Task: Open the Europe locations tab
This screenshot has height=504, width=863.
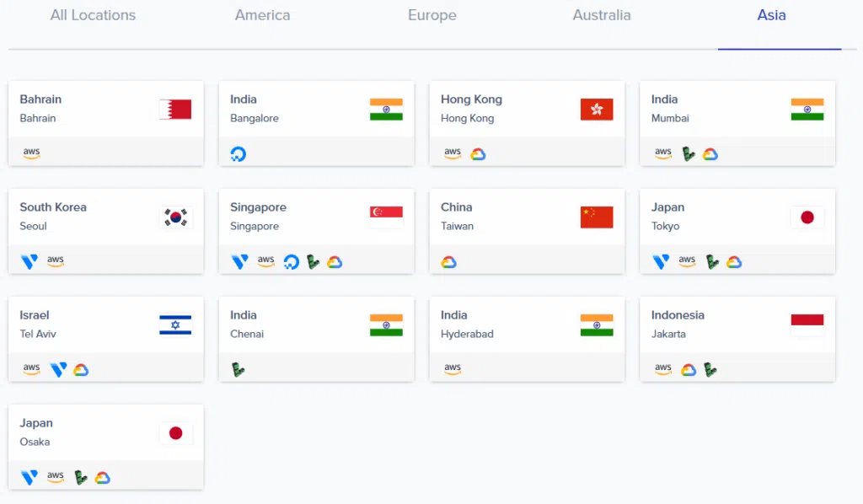Action: point(432,15)
